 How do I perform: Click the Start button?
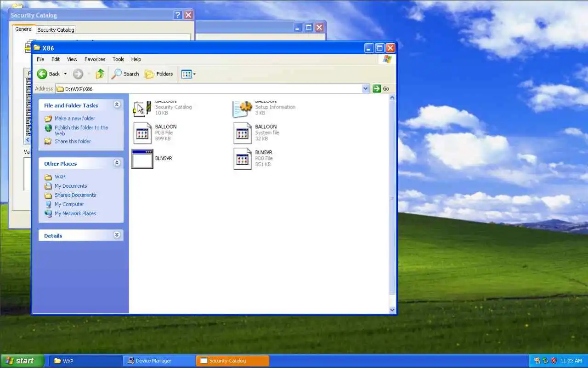point(22,361)
